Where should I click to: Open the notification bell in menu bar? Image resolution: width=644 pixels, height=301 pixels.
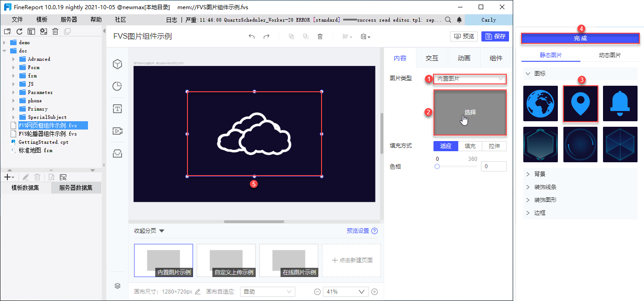(x=459, y=20)
